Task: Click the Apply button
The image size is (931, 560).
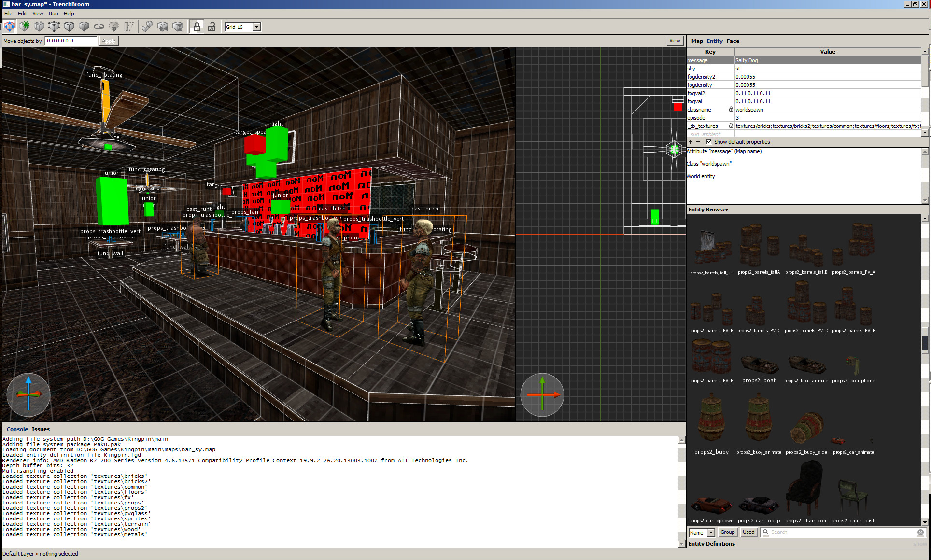Action: coord(108,41)
